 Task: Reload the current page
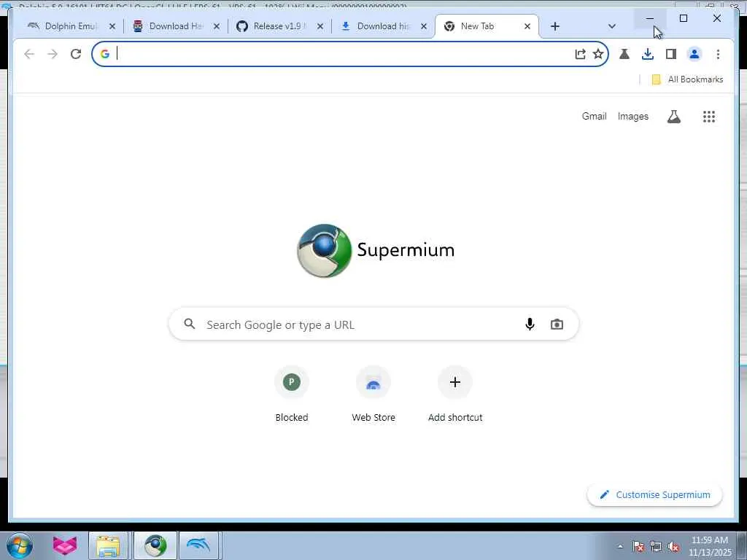76,54
